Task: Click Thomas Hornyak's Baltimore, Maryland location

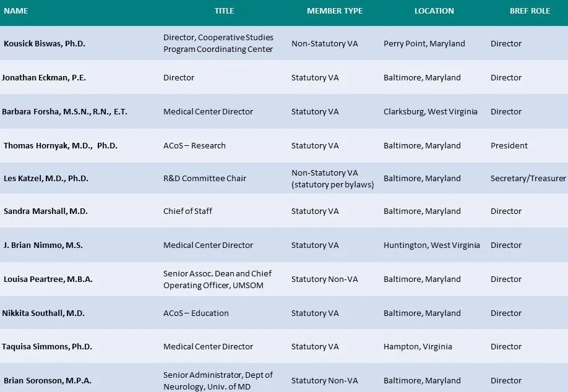Action: tap(422, 145)
